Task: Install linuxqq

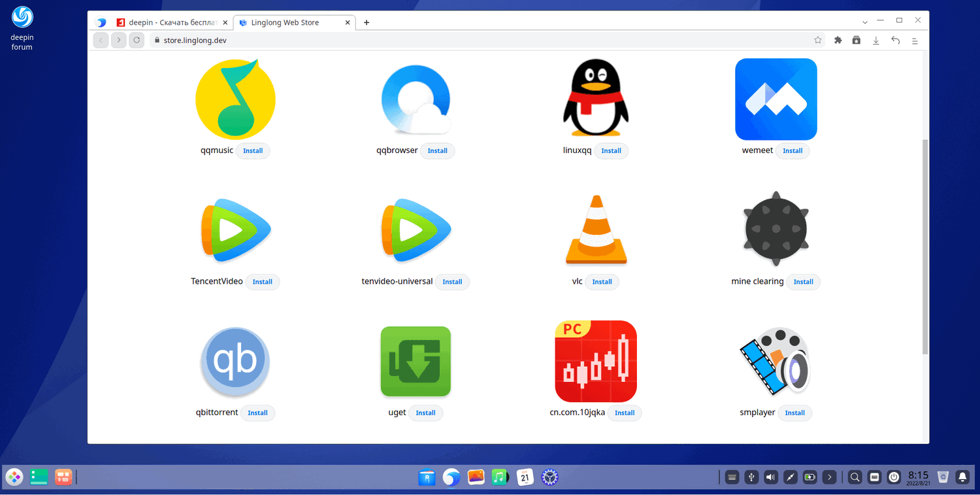Action: (612, 150)
